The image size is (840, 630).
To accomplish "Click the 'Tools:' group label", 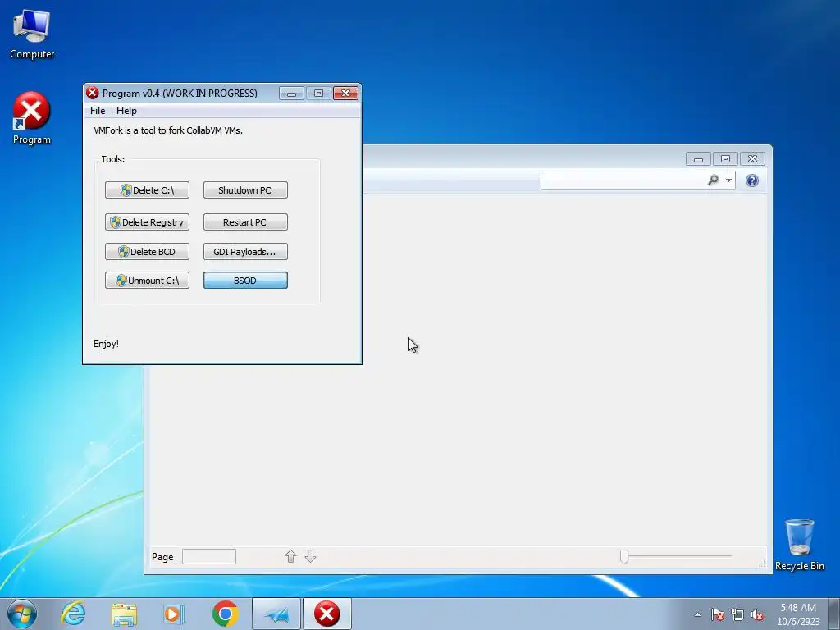I will click(113, 159).
